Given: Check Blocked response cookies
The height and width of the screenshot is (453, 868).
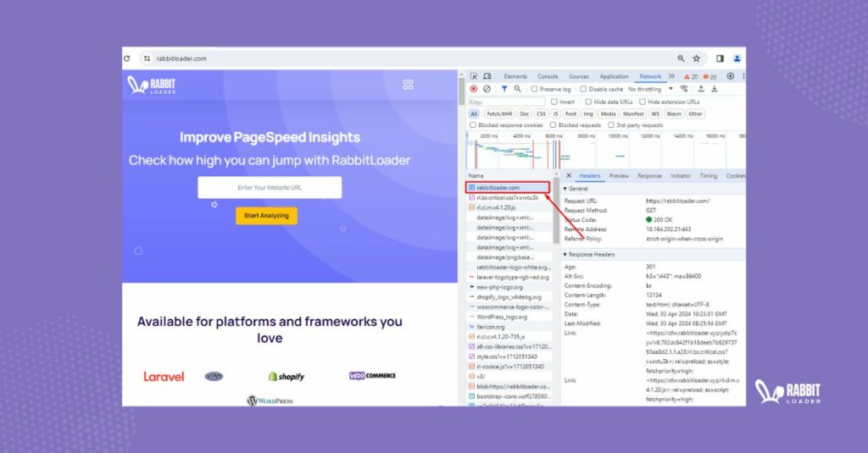Looking at the screenshot, I should coord(473,125).
